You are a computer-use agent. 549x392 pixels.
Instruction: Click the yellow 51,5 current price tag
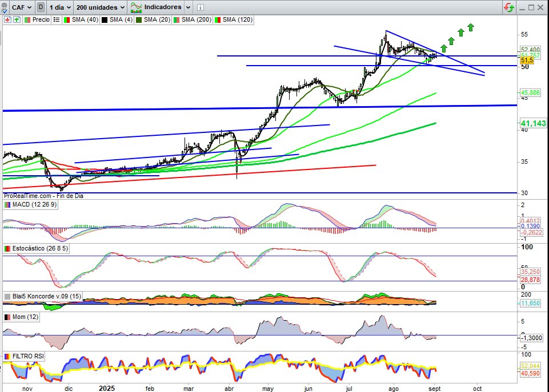[527, 60]
